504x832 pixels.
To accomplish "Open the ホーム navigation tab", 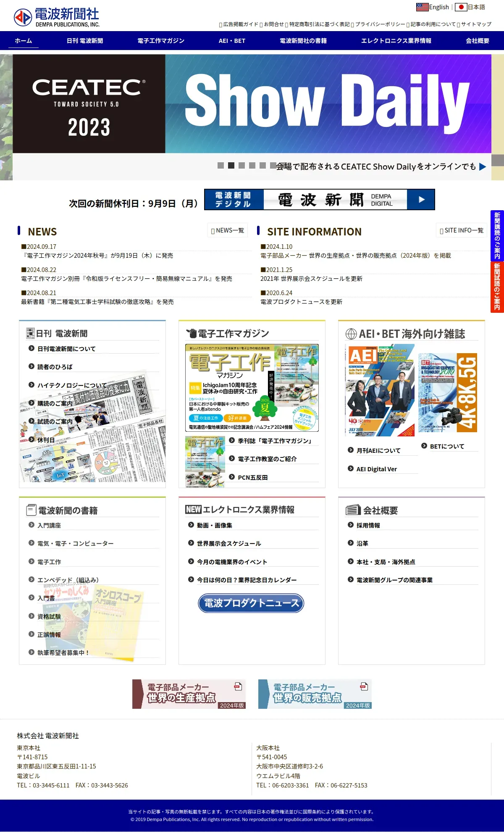I will [24, 41].
